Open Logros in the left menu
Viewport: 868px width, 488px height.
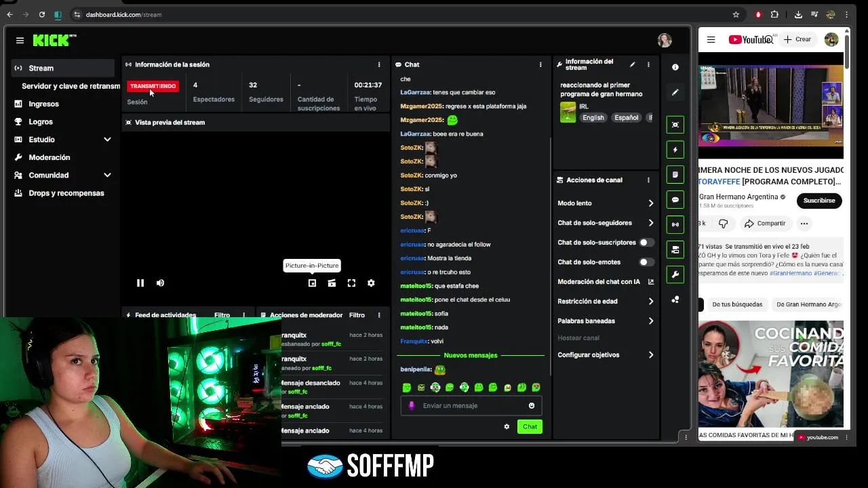tap(63, 122)
